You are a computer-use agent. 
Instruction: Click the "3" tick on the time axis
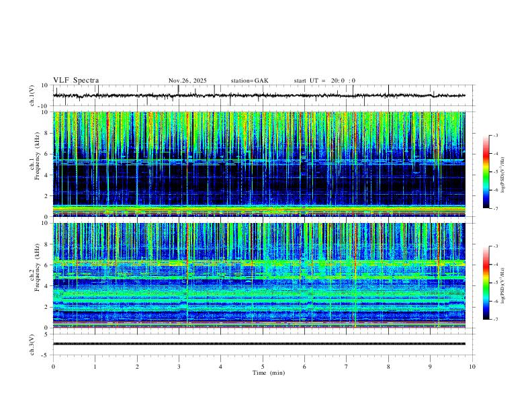tap(179, 367)
